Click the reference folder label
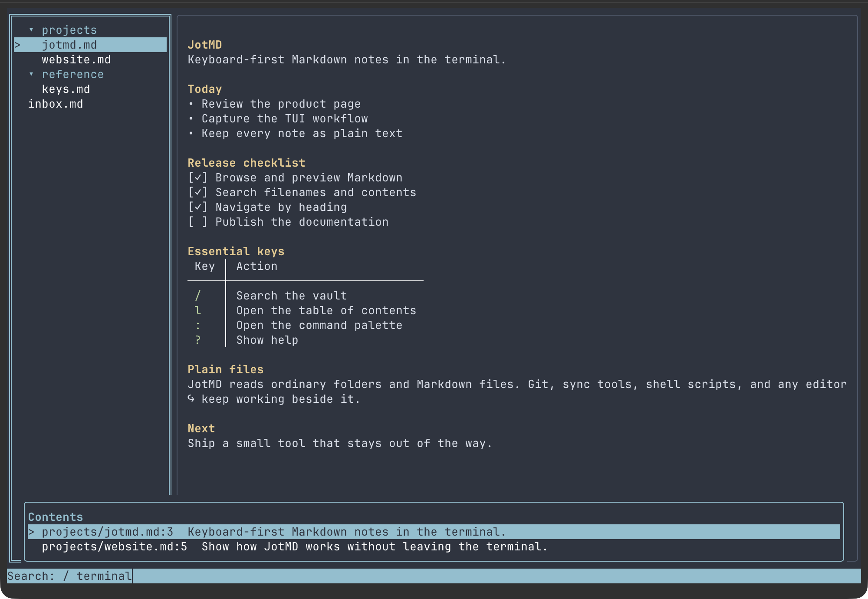This screenshot has width=868, height=599. pyautogui.click(x=73, y=74)
